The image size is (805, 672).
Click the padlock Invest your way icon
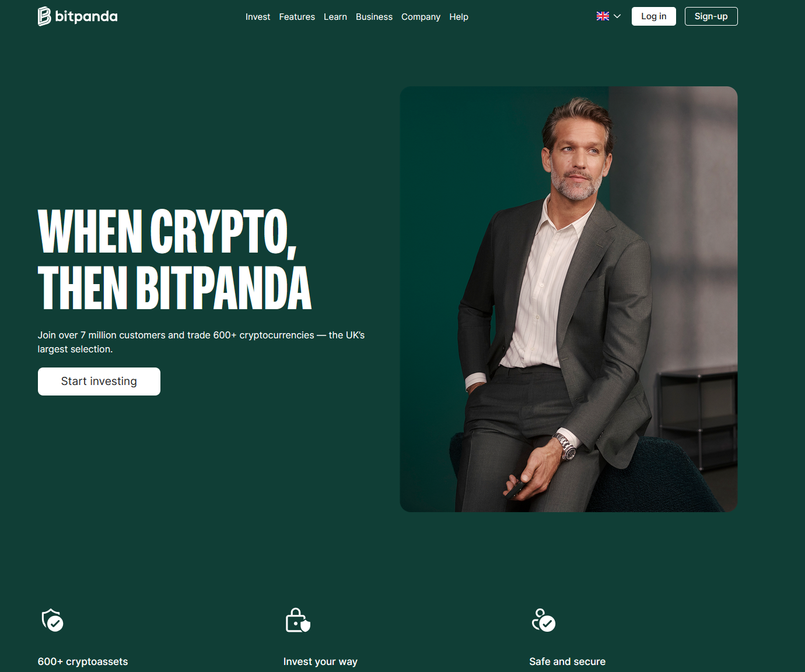coord(298,620)
